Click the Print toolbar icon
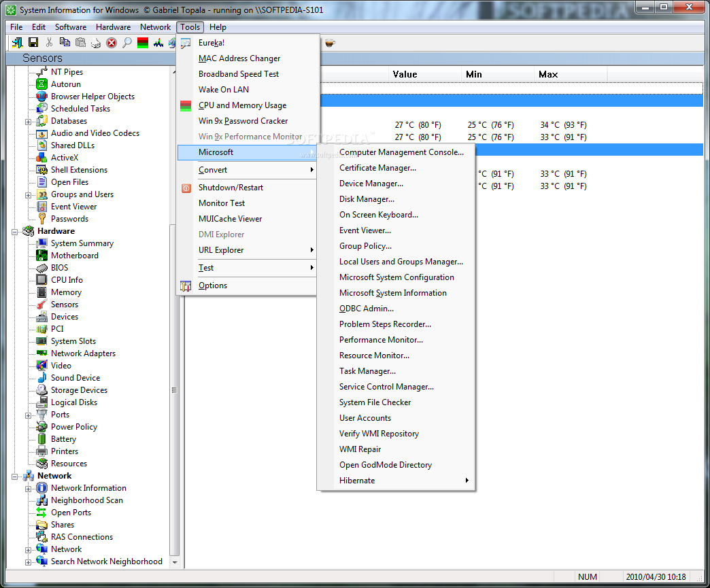Image resolution: width=710 pixels, height=588 pixels. [x=96, y=43]
